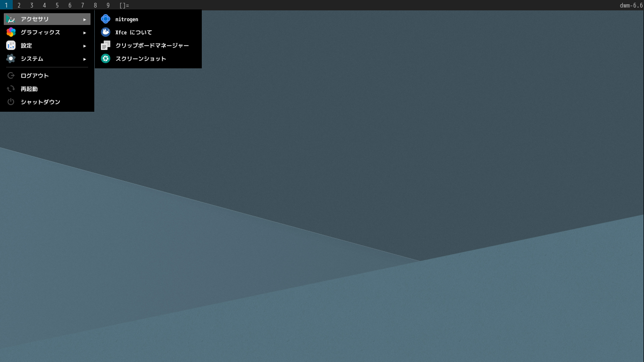Open nitrogen via its blue icon
Screen dimensions: 644x362
pyautogui.click(x=106, y=19)
